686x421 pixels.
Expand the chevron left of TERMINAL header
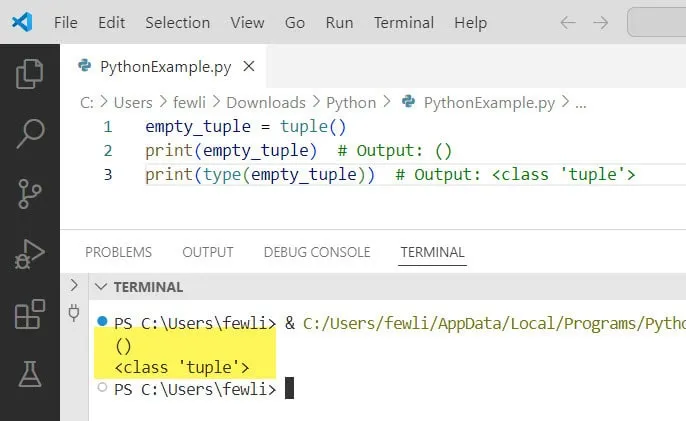(73, 286)
